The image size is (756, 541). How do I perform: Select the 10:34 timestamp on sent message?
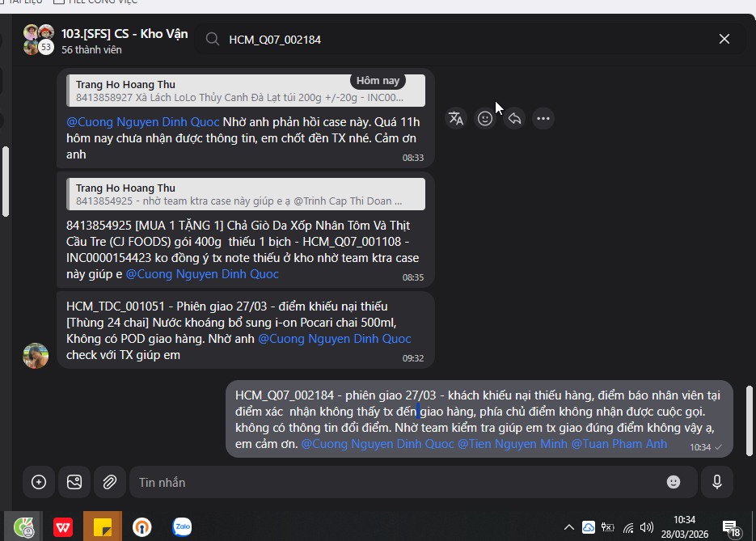point(700,447)
